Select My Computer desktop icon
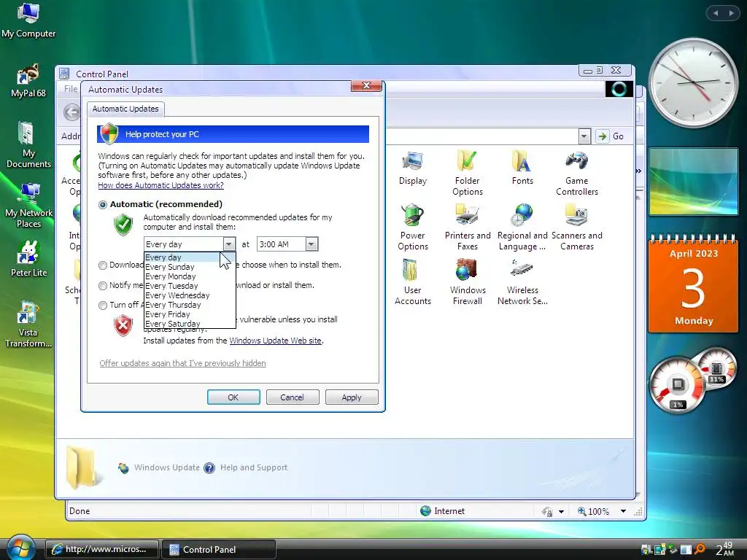Viewport: 747px width, 560px height. [x=28, y=20]
